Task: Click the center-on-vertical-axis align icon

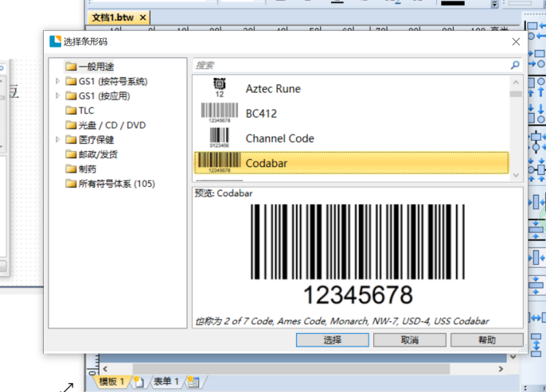Action: [536, 142]
